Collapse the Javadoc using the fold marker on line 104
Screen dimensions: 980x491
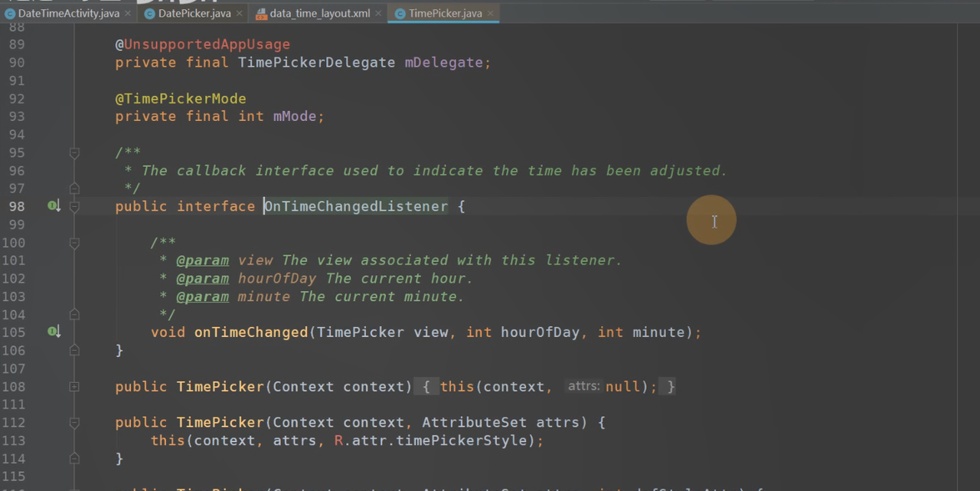click(x=74, y=314)
